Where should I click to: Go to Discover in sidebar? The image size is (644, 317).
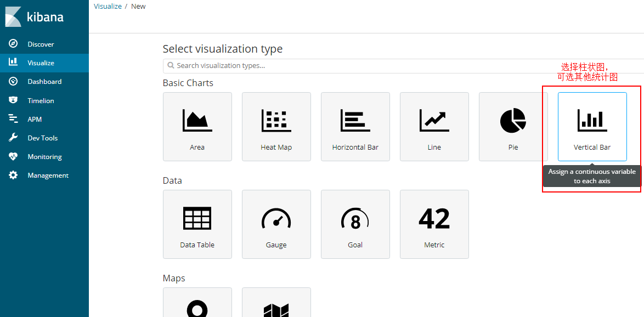tap(41, 44)
